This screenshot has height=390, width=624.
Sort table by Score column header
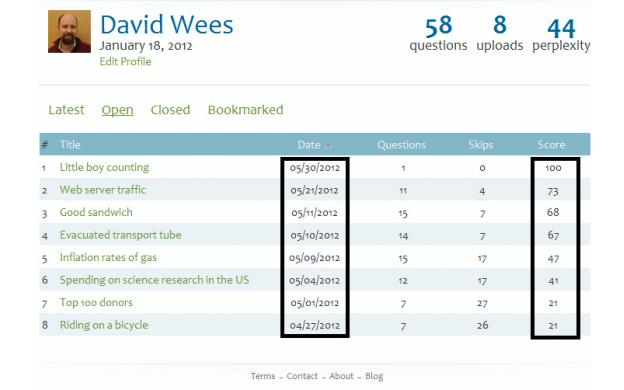point(552,145)
